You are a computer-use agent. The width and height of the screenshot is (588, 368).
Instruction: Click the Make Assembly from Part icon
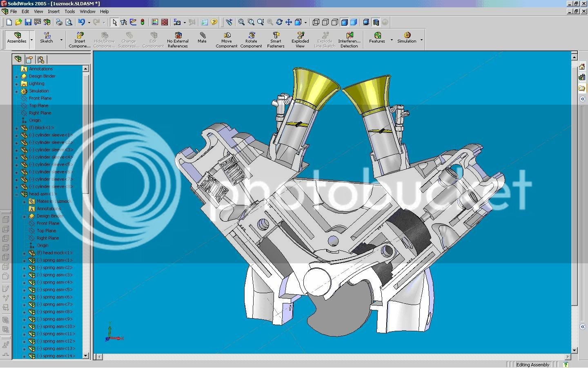click(x=47, y=22)
